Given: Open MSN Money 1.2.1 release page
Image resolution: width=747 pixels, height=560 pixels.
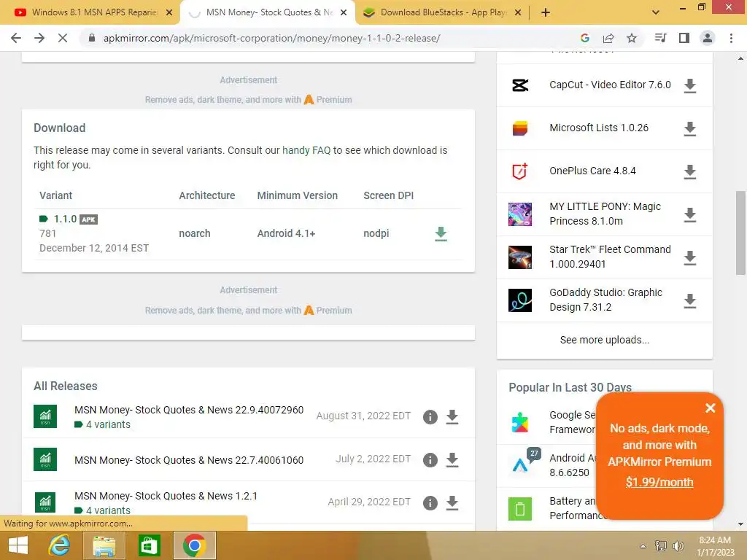Looking at the screenshot, I should [166, 496].
